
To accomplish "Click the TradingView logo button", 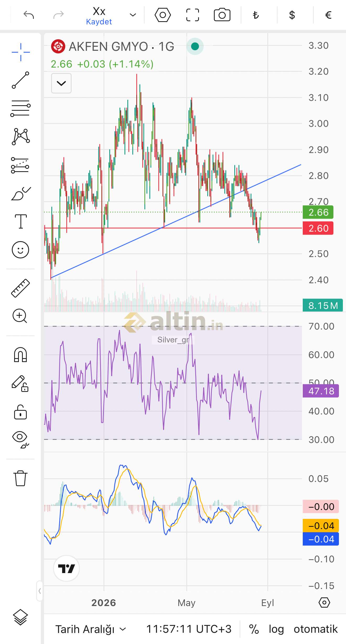I will [x=67, y=568].
